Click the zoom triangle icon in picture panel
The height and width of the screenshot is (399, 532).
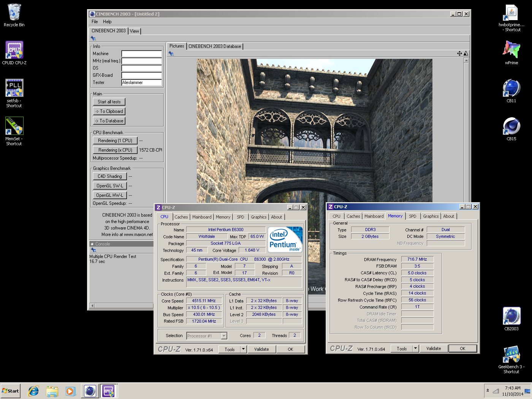[466, 54]
